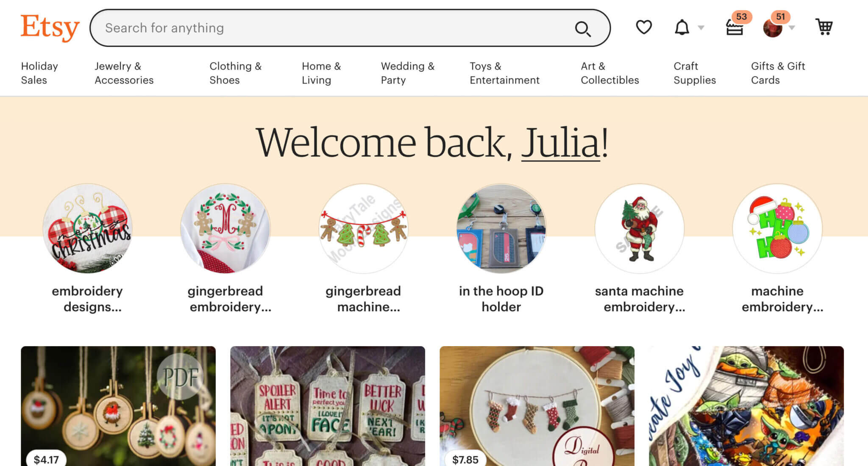868x466 pixels.
Task: Open Jewelry & Accessories menu
Action: tap(124, 73)
